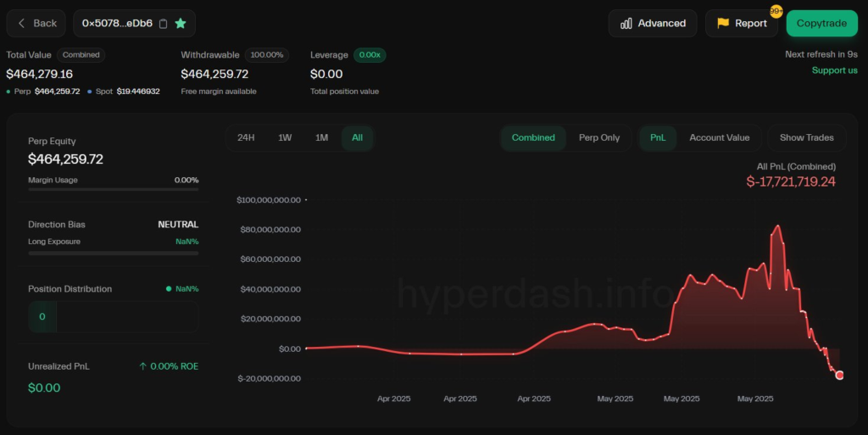868x435 pixels.
Task: Switch chart to Combined view
Action: point(533,137)
